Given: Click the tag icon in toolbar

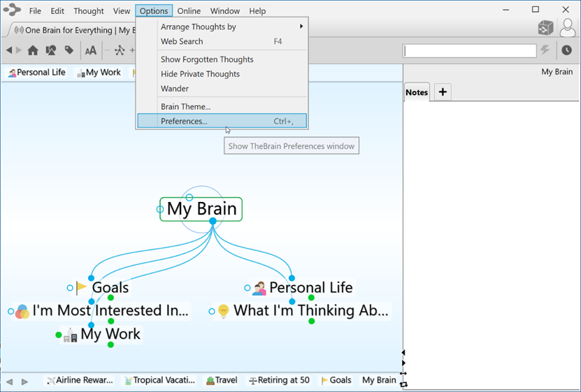Looking at the screenshot, I should (x=69, y=50).
